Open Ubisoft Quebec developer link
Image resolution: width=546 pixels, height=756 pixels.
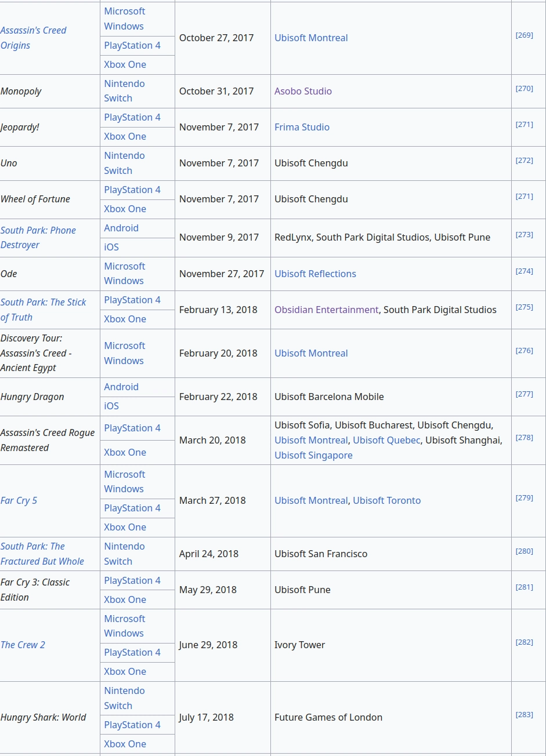click(x=386, y=440)
